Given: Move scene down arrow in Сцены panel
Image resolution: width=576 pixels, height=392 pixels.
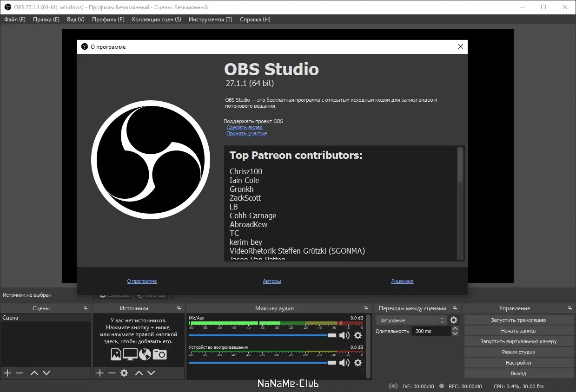Looking at the screenshot, I should [x=46, y=373].
